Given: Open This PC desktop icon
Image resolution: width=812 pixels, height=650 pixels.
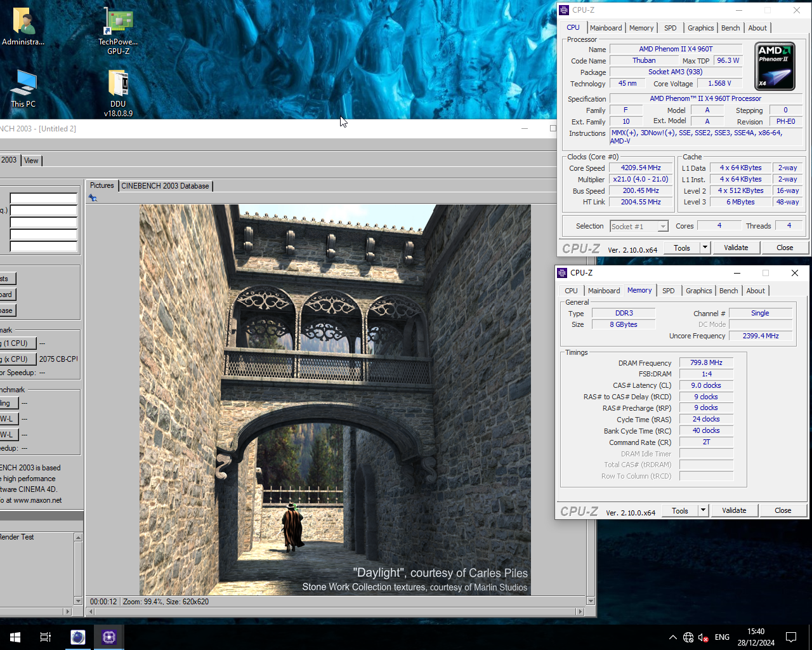Looking at the screenshot, I should pyautogui.click(x=23, y=89).
